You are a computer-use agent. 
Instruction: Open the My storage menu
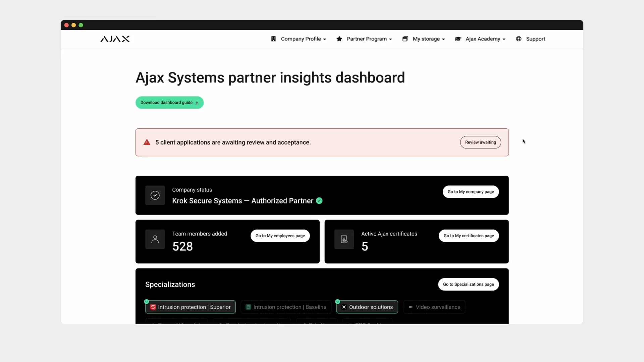click(x=428, y=39)
